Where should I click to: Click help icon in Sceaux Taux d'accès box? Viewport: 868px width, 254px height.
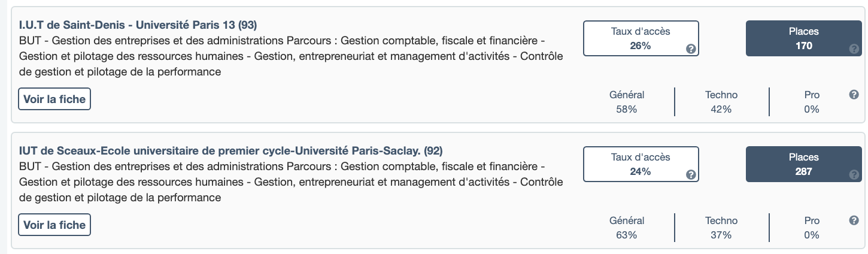pos(690,175)
